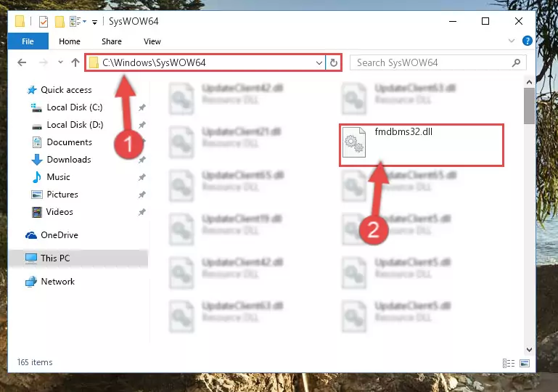Open Music in navigation pane
Image resolution: width=558 pixels, height=392 pixels.
(58, 177)
